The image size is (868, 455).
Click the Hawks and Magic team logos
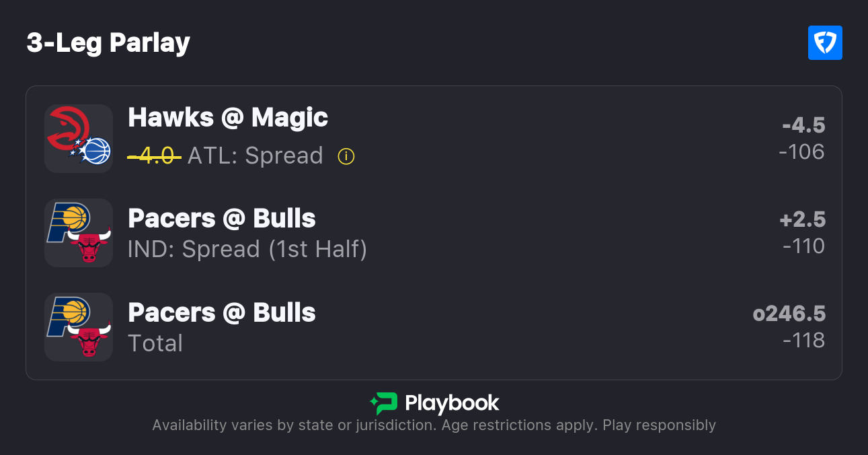pos(79,138)
